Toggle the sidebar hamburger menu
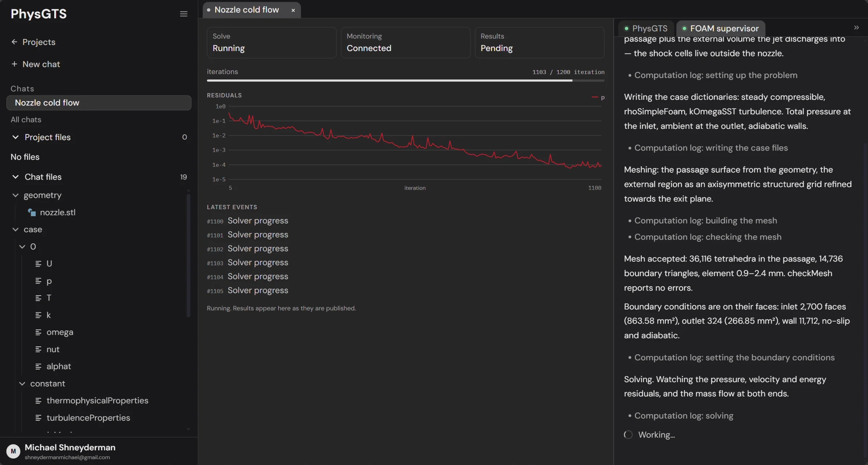The height and width of the screenshot is (465, 868). pos(184,14)
